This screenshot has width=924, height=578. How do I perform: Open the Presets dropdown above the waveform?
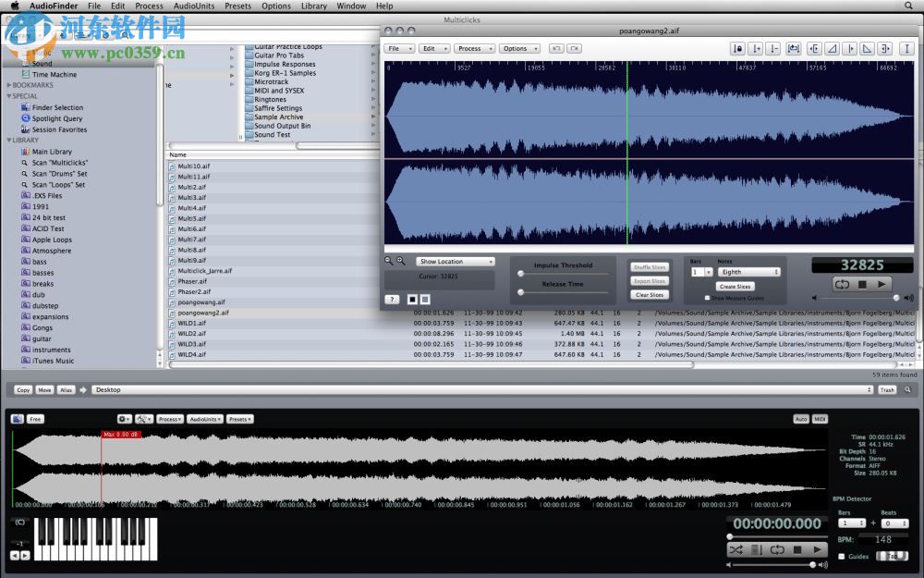tap(239, 419)
